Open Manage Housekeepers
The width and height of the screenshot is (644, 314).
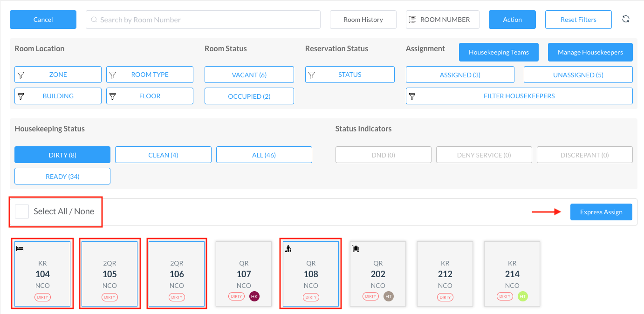point(590,52)
